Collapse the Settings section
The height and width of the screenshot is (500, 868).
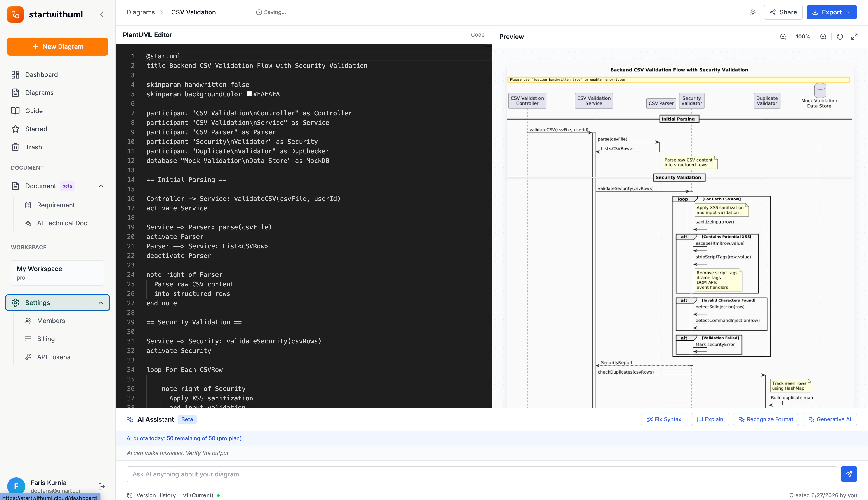101,302
